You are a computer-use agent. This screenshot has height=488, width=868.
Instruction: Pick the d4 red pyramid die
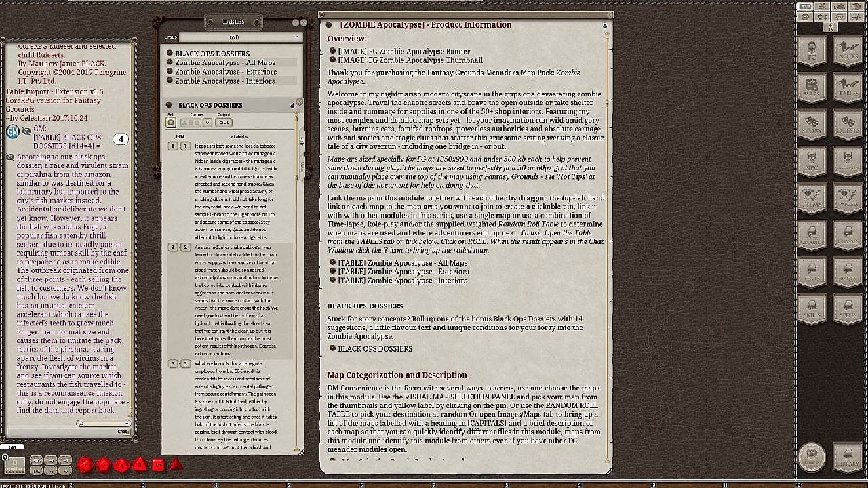click(176, 465)
